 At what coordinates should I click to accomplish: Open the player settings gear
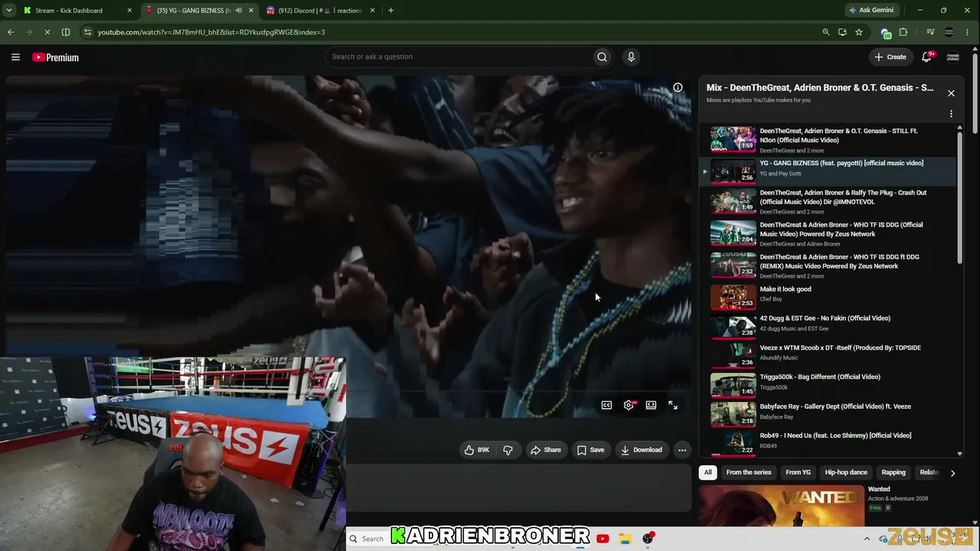tap(629, 406)
